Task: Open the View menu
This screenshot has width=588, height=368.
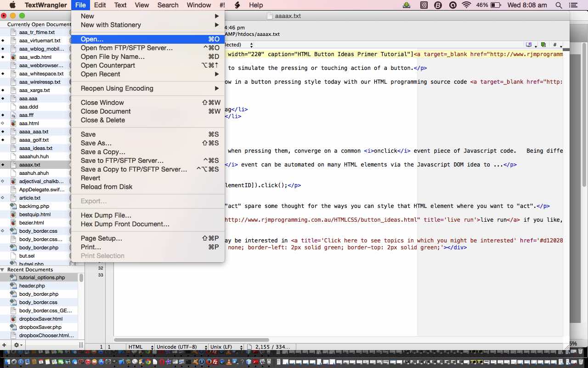Action: (141, 5)
